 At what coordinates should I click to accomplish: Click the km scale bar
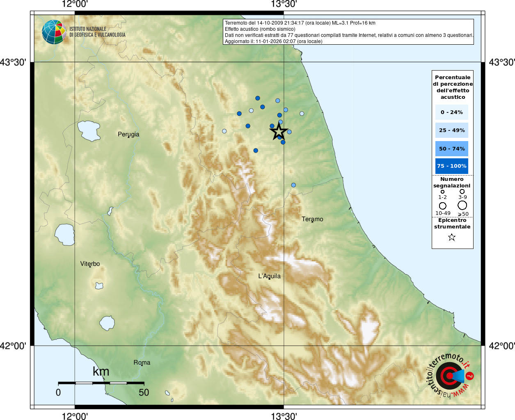point(101,383)
